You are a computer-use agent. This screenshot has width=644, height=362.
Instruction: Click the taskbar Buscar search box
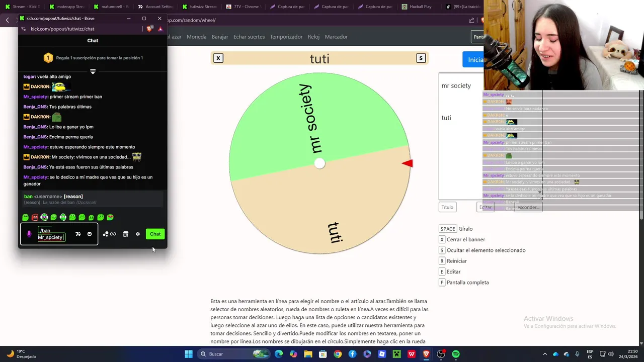234,354
